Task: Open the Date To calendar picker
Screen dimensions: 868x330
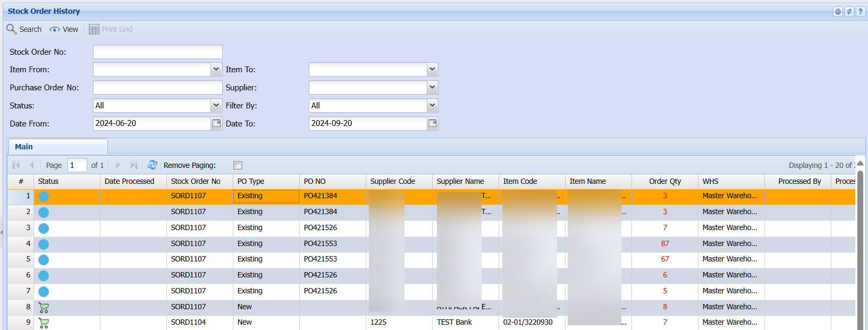Action: tap(433, 123)
